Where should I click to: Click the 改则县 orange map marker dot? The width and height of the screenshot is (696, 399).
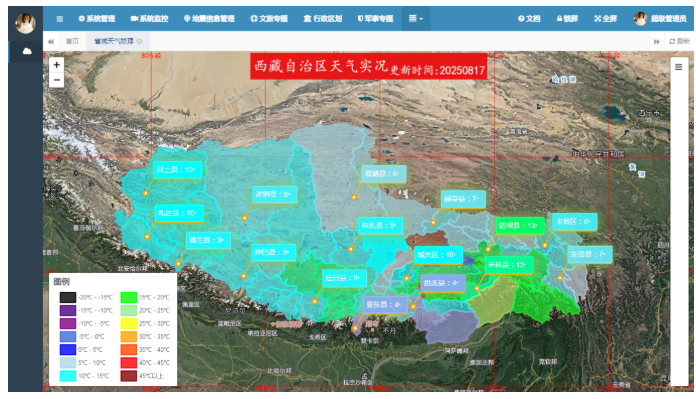tap(245, 218)
